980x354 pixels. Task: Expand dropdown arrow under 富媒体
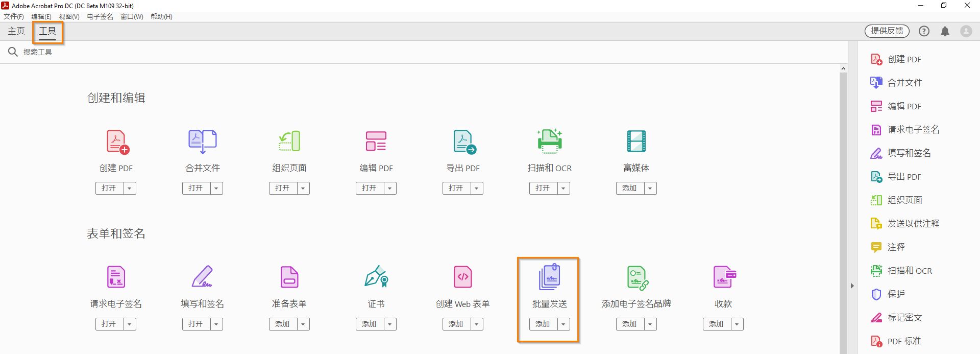[650, 188]
